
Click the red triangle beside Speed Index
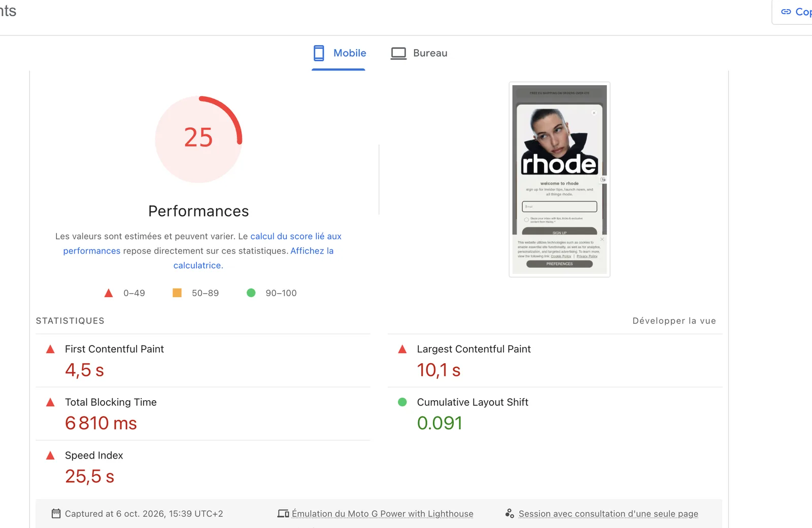click(50, 455)
